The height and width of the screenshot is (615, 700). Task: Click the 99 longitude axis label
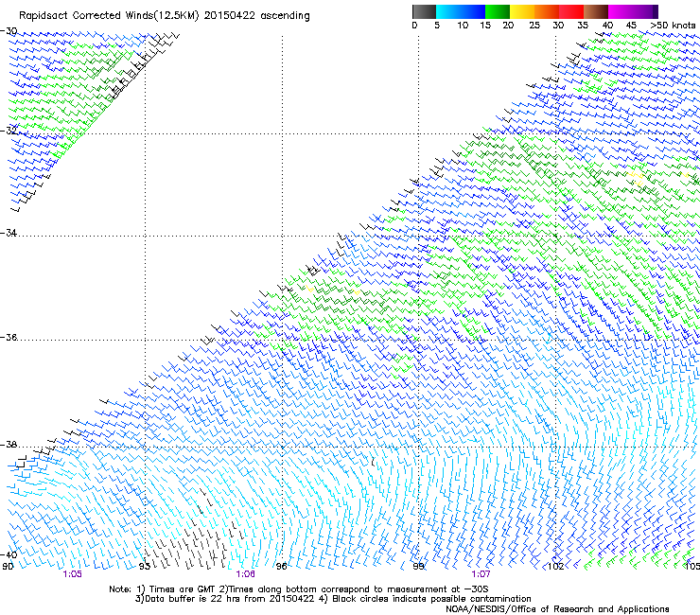(418, 567)
